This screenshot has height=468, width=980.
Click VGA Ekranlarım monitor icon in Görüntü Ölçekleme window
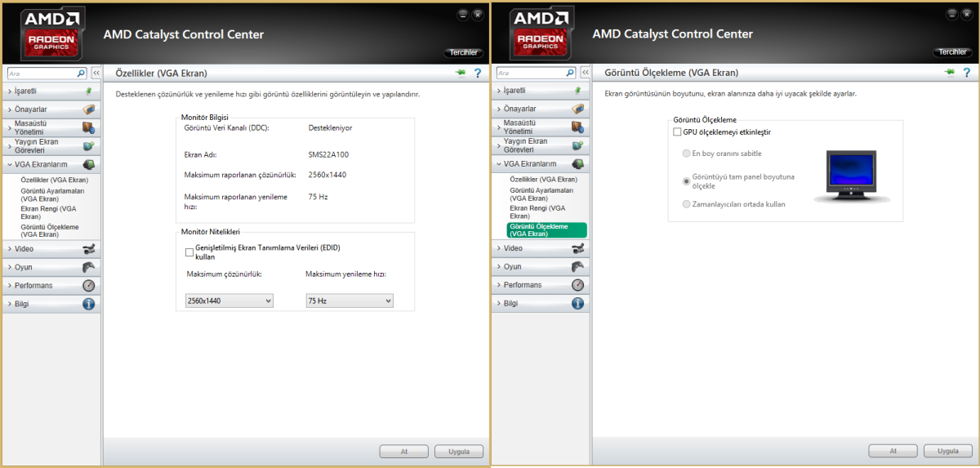tap(578, 164)
